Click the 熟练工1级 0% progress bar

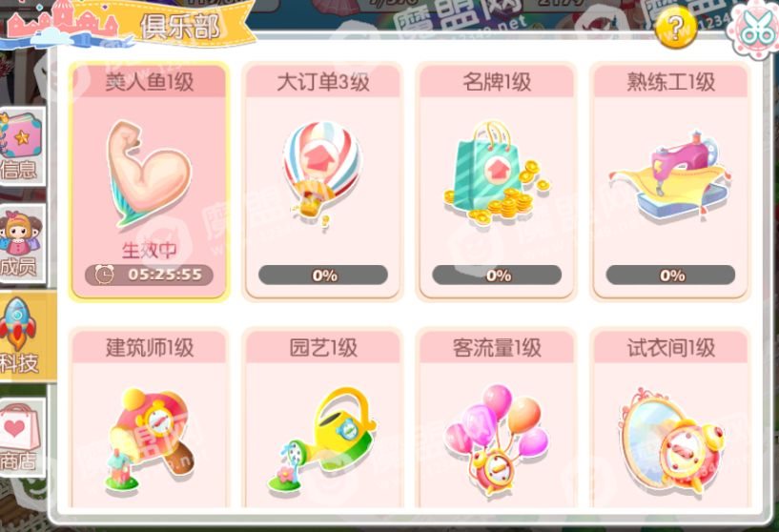click(x=670, y=275)
